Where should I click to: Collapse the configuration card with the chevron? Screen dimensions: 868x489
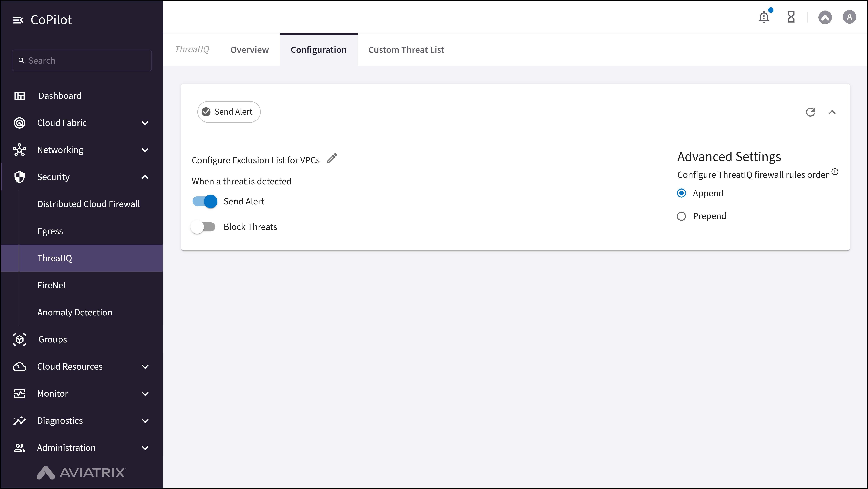coord(832,112)
